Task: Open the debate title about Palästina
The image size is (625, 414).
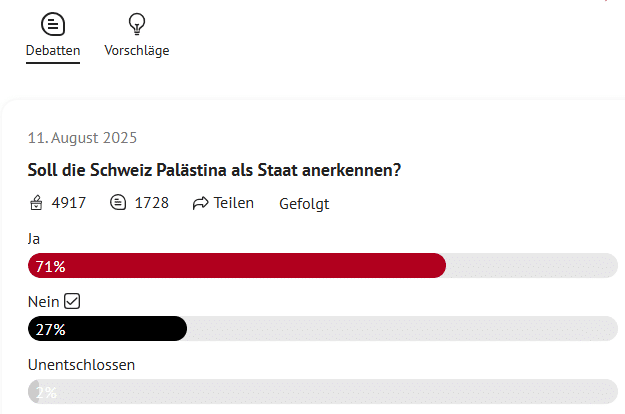Action: [215, 170]
